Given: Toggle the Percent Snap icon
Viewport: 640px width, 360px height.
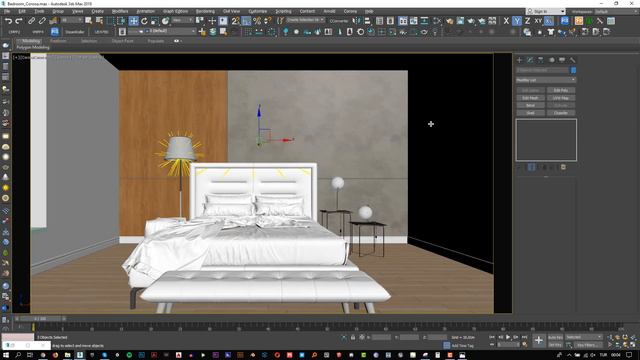Looking at the screenshot, I should click(257, 21).
